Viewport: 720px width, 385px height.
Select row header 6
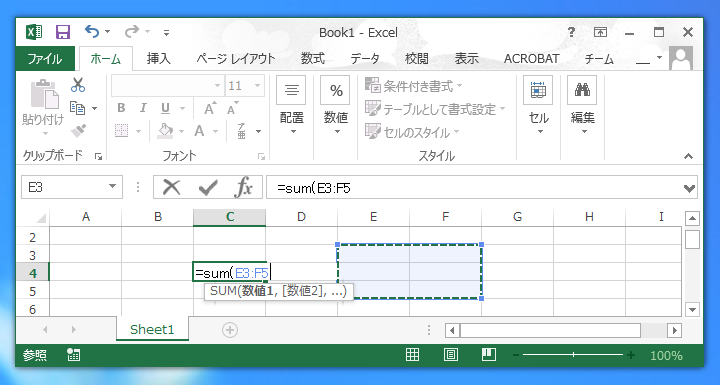coord(32,309)
